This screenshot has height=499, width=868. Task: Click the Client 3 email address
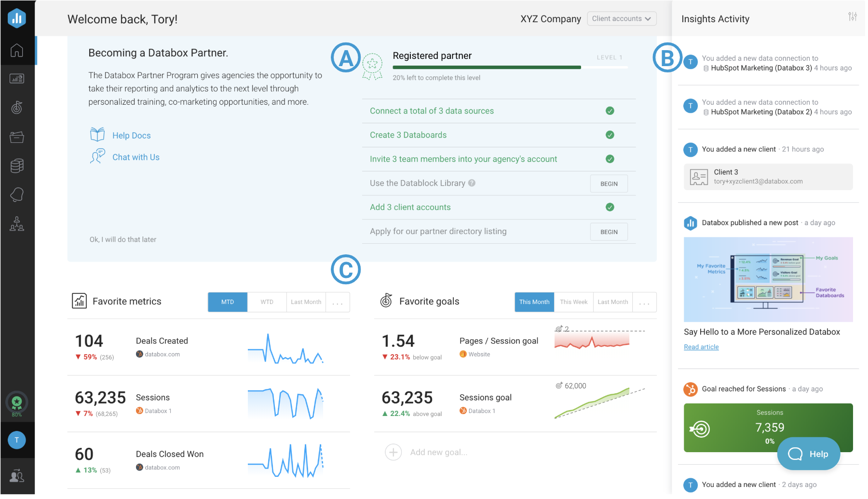point(758,181)
